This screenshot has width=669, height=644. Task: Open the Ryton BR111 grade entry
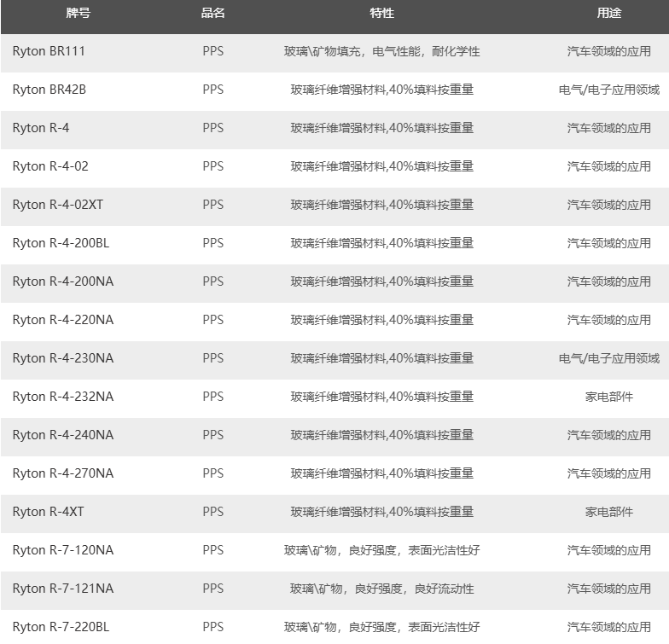coord(49,51)
